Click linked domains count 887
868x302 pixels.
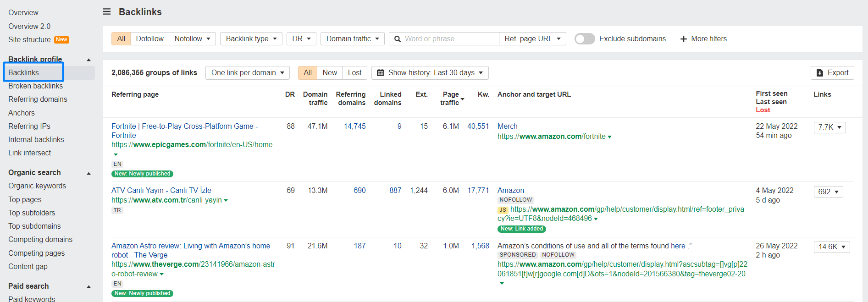395,191
